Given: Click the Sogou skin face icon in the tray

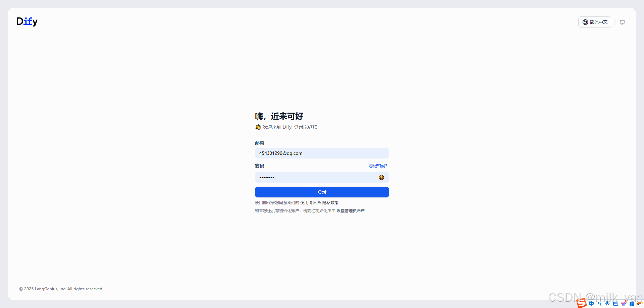Looking at the screenshot, I should pos(624,303).
